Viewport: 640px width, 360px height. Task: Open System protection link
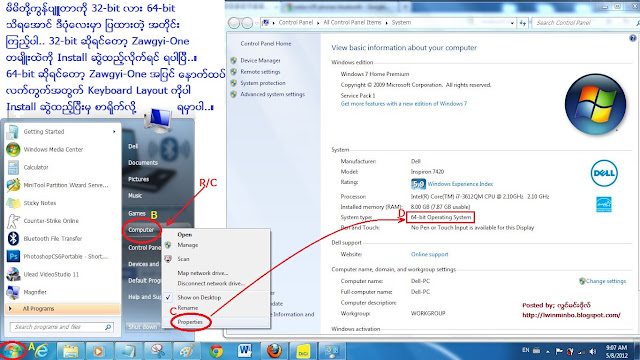coord(262,83)
